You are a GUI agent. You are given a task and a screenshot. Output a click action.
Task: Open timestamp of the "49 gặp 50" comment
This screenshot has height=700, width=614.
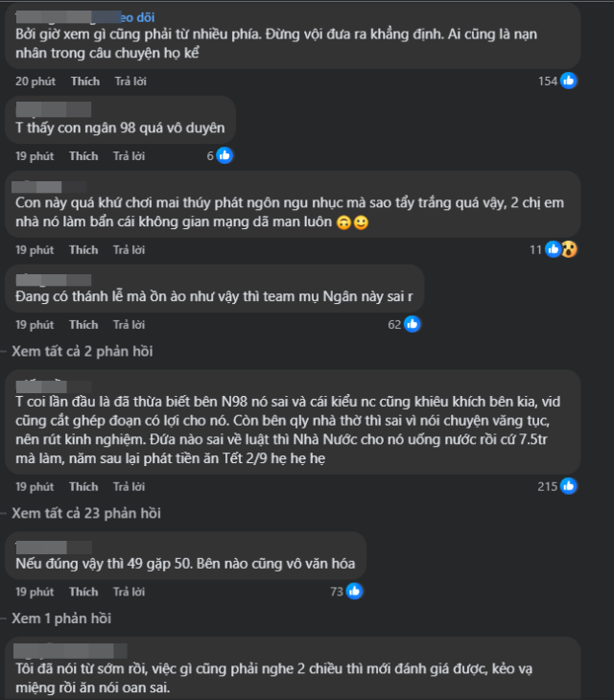tap(35, 592)
